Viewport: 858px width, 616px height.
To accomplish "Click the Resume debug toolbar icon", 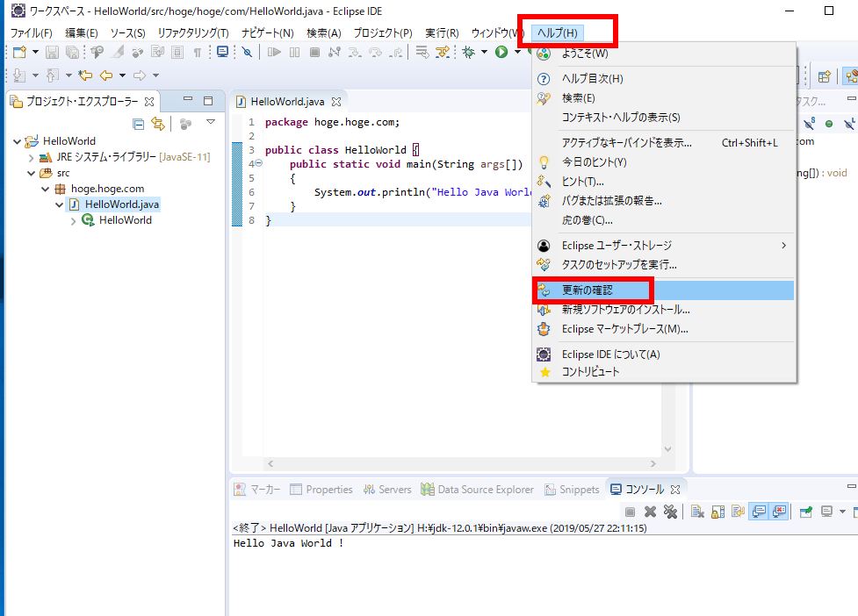I will pos(274,52).
